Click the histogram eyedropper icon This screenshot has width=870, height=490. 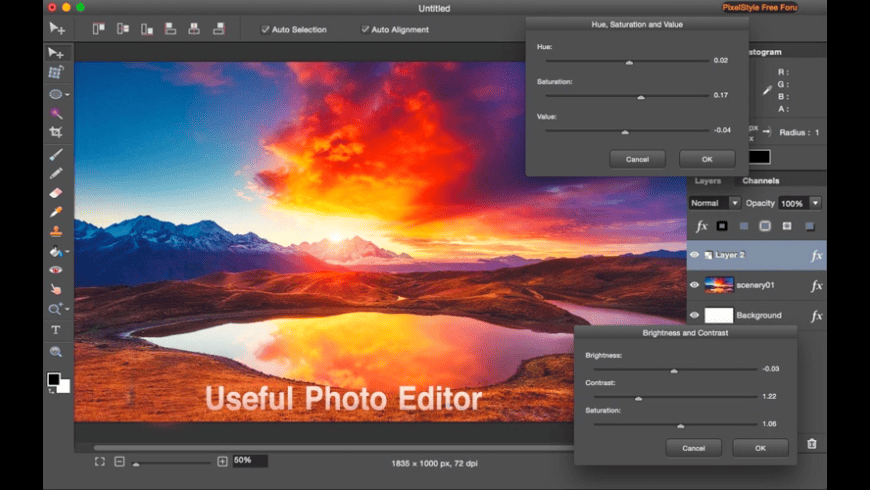click(767, 90)
